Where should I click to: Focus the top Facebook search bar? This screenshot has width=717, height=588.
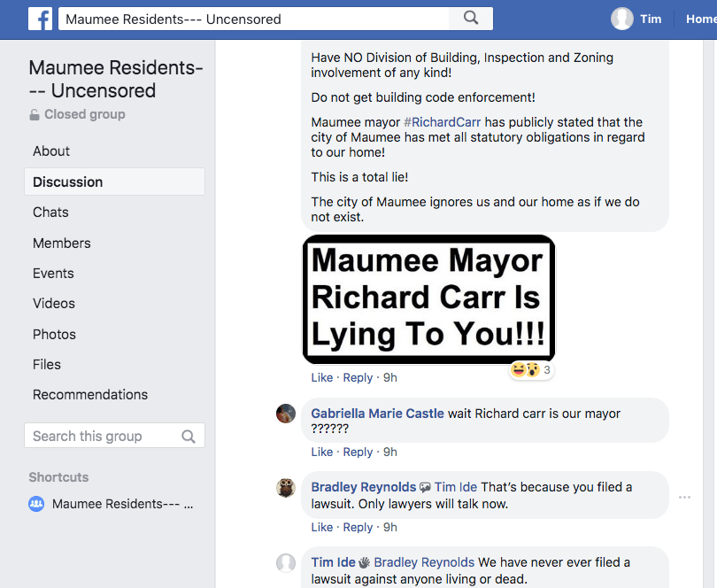point(257,19)
